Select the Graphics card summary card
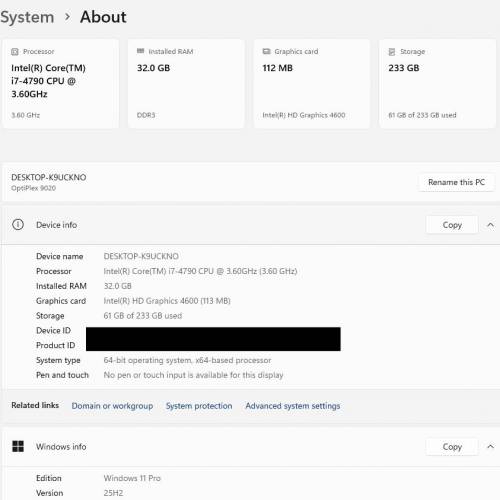Image resolution: width=500 pixels, height=500 pixels. tap(312, 83)
